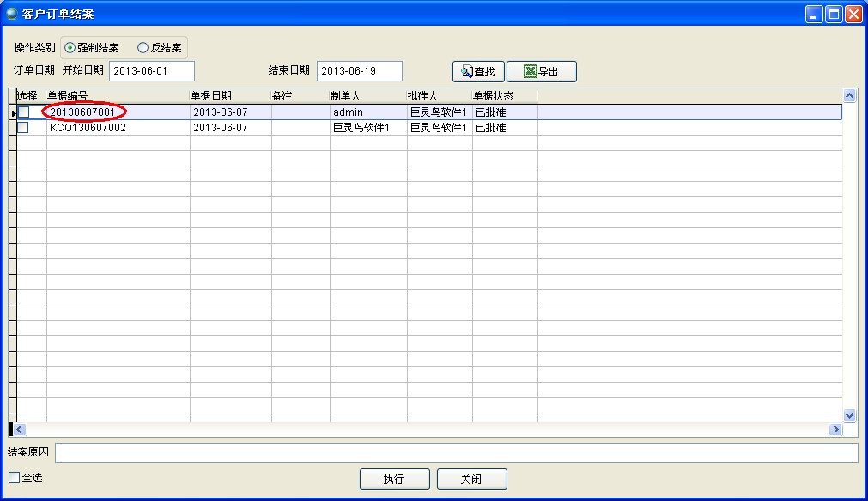The image size is (868, 501).
Task: Click the 导出 export button
Action: (541, 72)
